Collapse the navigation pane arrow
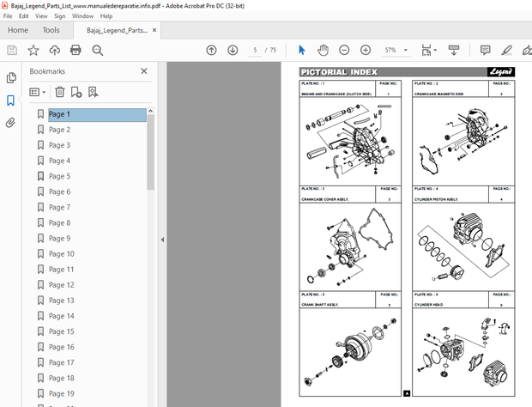 point(162,240)
